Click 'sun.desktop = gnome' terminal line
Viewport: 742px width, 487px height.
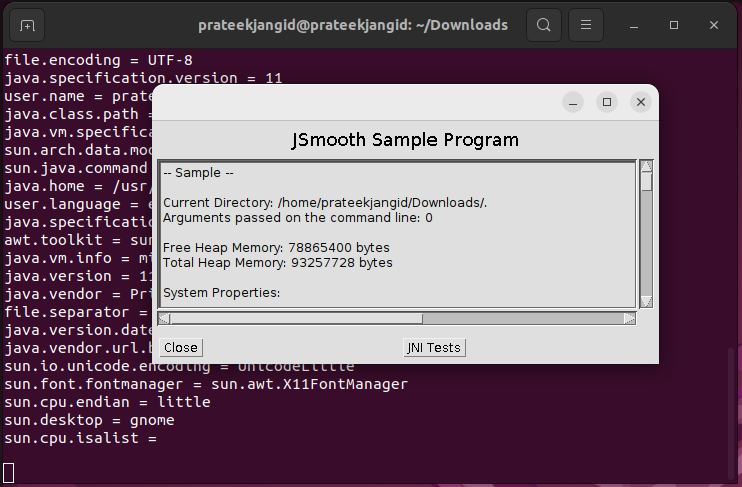click(x=89, y=420)
